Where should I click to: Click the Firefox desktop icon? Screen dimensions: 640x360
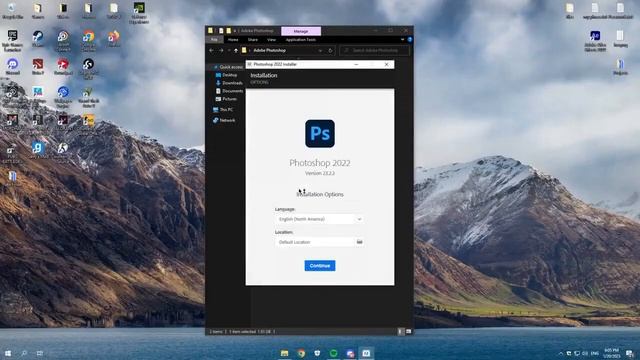(x=113, y=39)
